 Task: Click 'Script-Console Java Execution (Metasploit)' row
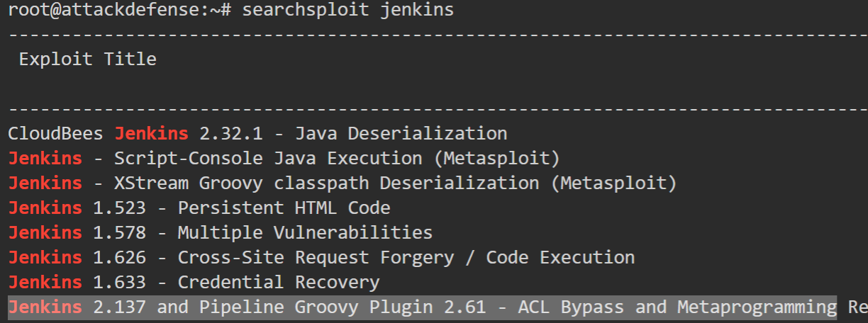click(284, 158)
